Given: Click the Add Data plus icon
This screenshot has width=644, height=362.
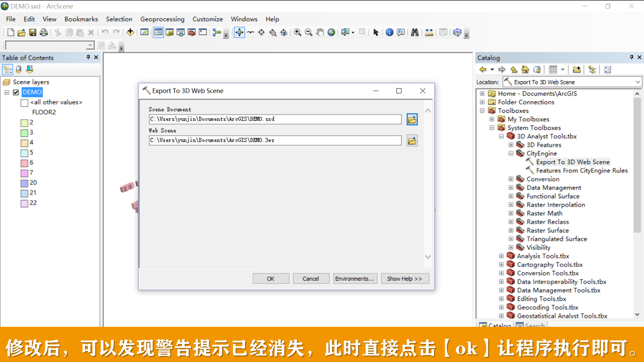Looking at the screenshot, I should click(x=130, y=32).
